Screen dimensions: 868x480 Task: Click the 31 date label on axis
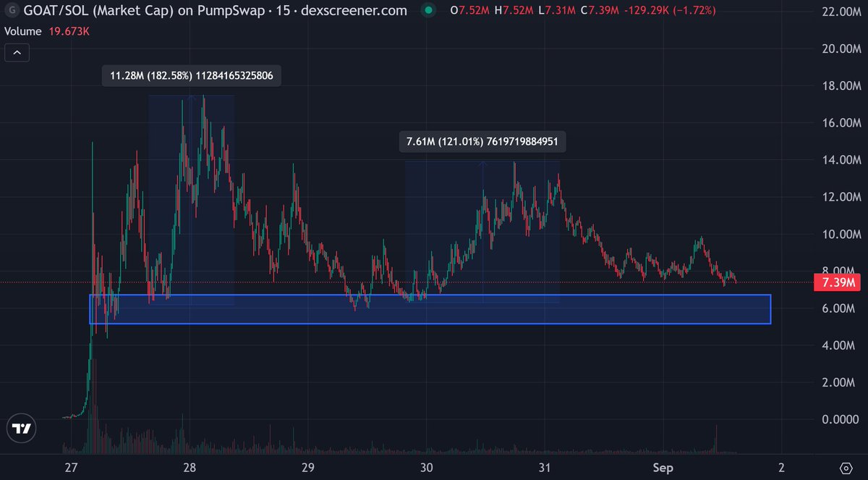544,468
